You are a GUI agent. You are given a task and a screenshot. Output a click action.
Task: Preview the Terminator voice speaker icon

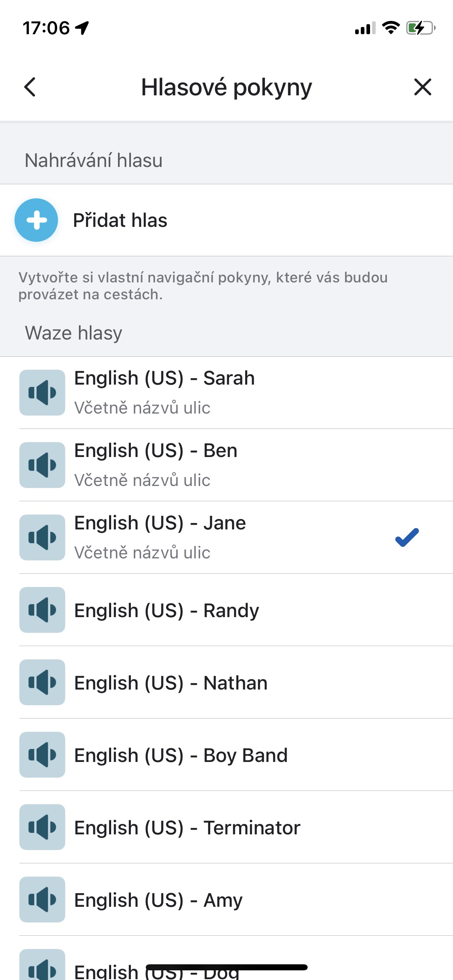[42, 827]
